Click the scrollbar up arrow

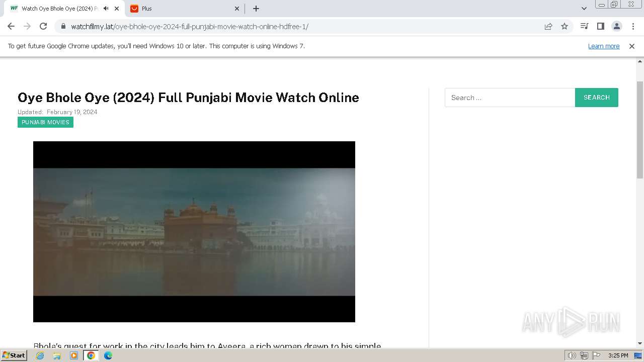pos(640,62)
